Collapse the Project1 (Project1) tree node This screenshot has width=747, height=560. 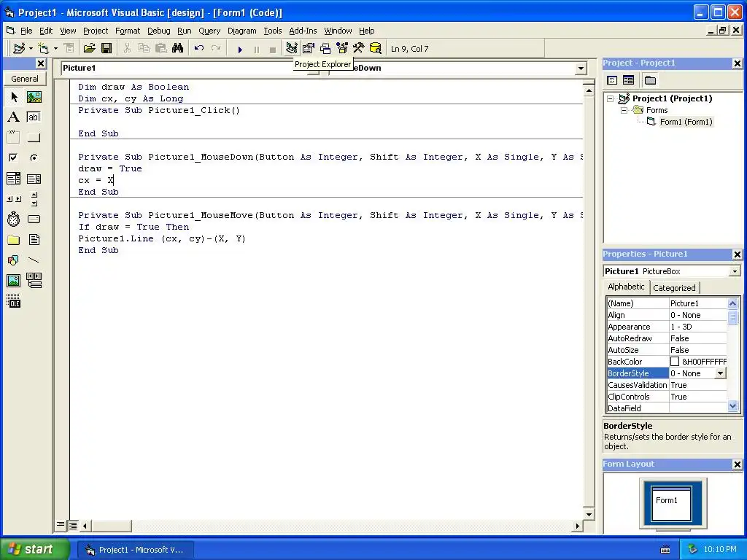point(611,98)
